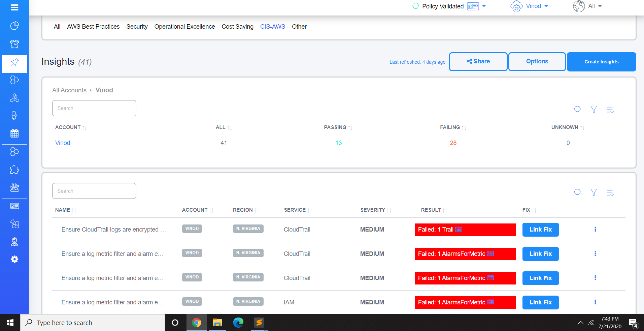
Task: Open Microsoft Edge from the taskbar
Action: (x=238, y=323)
